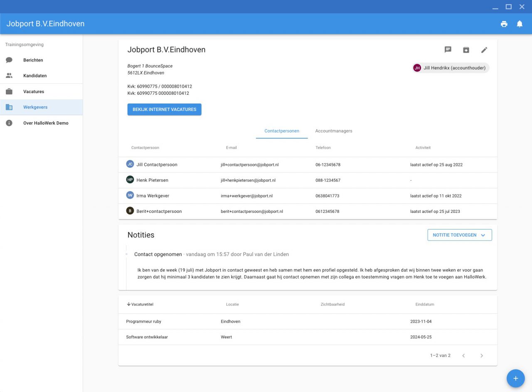Open Vacatures via the briefcase icon

pyautogui.click(x=9, y=91)
